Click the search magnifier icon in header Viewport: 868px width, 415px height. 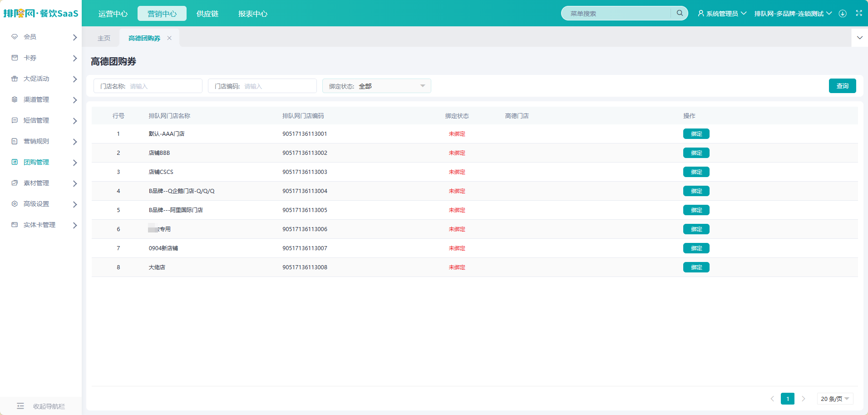click(x=680, y=13)
